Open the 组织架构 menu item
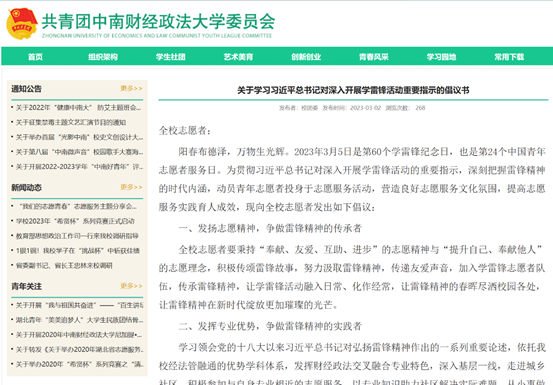The width and height of the screenshot is (553, 385). [103, 57]
